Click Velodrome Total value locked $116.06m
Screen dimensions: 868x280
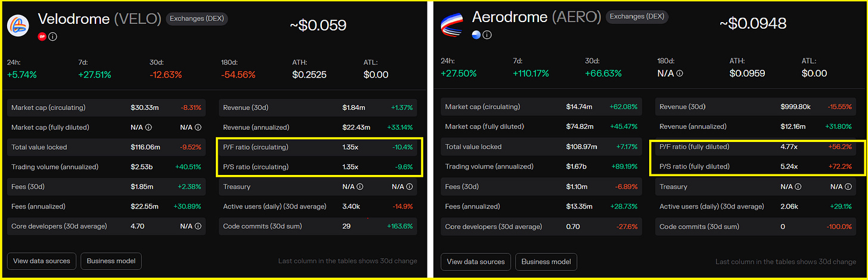[146, 147]
